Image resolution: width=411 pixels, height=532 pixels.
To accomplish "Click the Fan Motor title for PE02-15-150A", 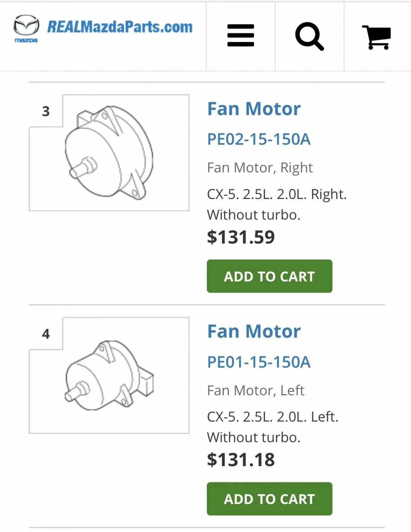I will pos(254,109).
